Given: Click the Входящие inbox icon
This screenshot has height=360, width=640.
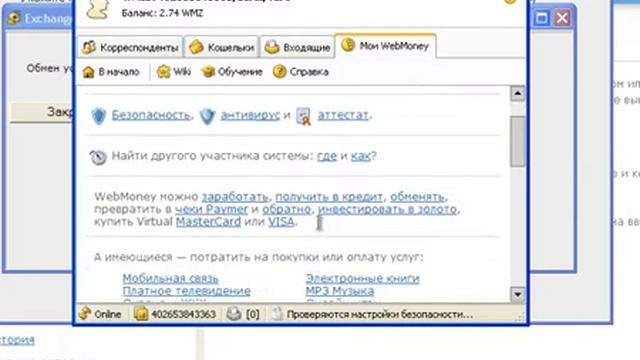Looking at the screenshot, I should click(272, 47).
